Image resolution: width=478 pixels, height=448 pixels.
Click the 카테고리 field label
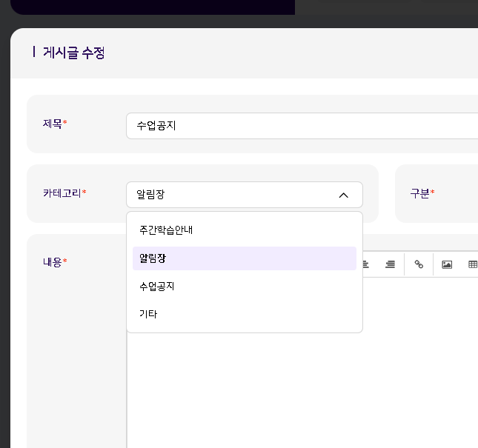coord(64,193)
